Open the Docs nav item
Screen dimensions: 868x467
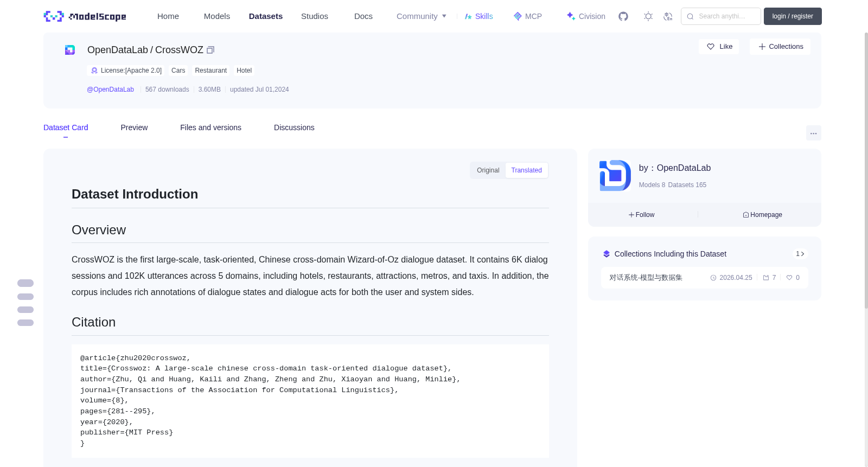click(363, 16)
